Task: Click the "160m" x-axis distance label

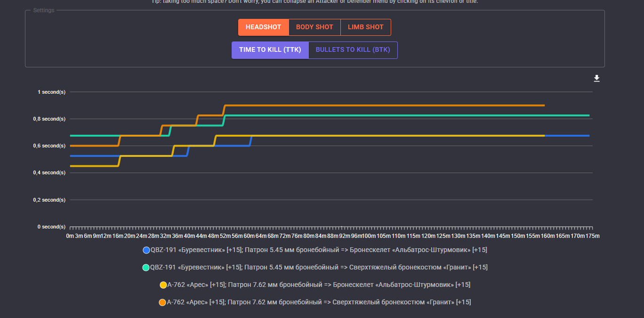Action: 548,236
